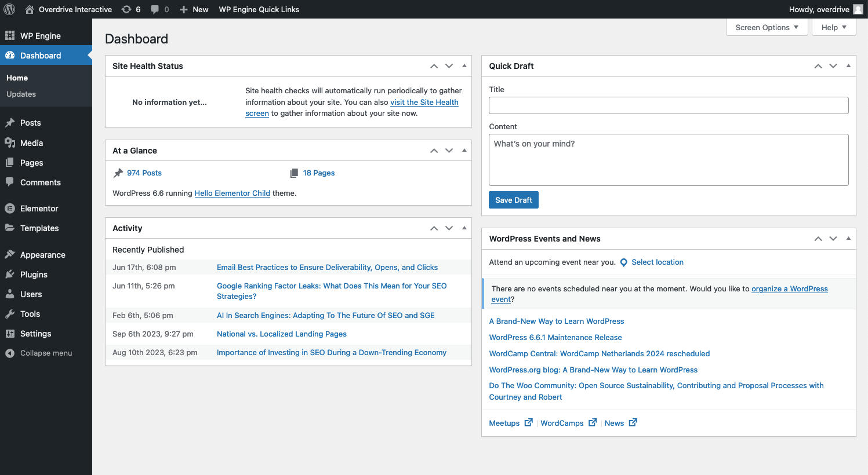Click the pushpin icon beside 974 Posts
868x475 pixels.
click(x=118, y=173)
